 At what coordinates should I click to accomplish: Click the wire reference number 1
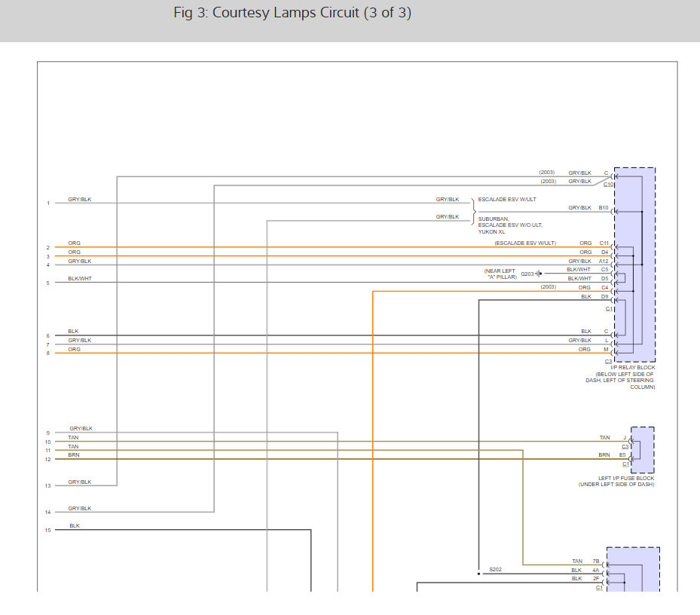point(48,203)
